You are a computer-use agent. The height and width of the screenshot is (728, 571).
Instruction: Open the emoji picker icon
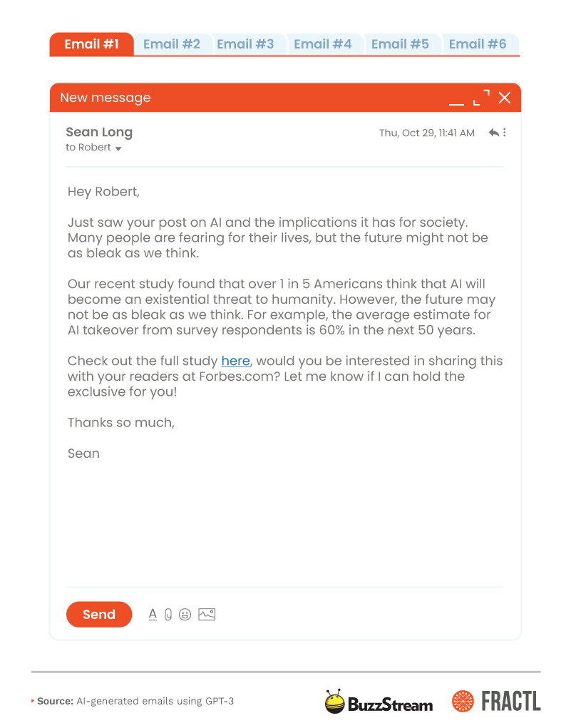click(185, 614)
